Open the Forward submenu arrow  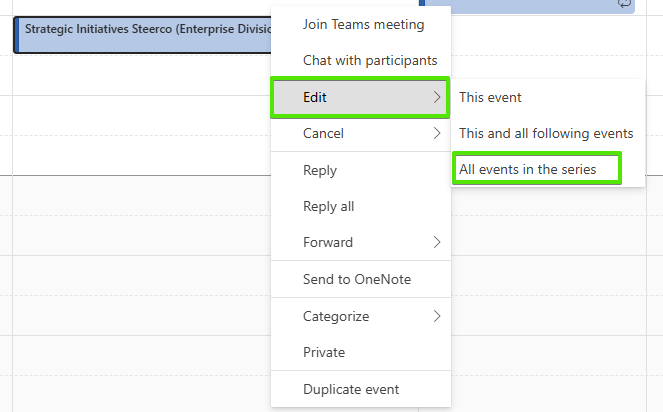pyautogui.click(x=436, y=242)
